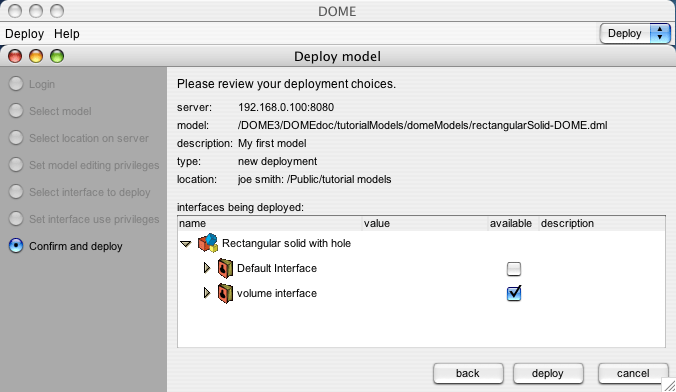Screen dimensions: 676x392
Task: Click the window resize grip corner
Action: 669,385
